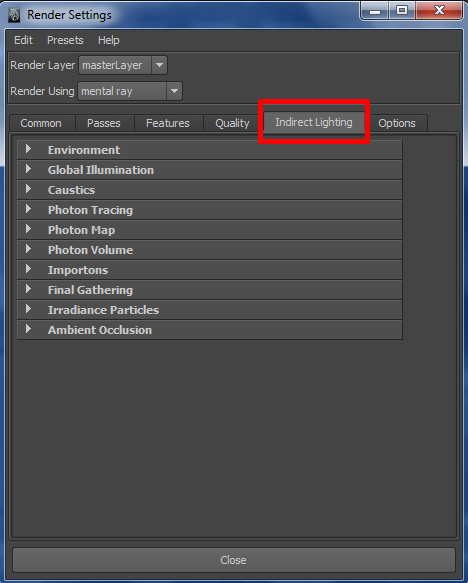Image resolution: width=468 pixels, height=583 pixels.
Task: Expand the Global Illumination section arrow
Action: (x=28, y=169)
